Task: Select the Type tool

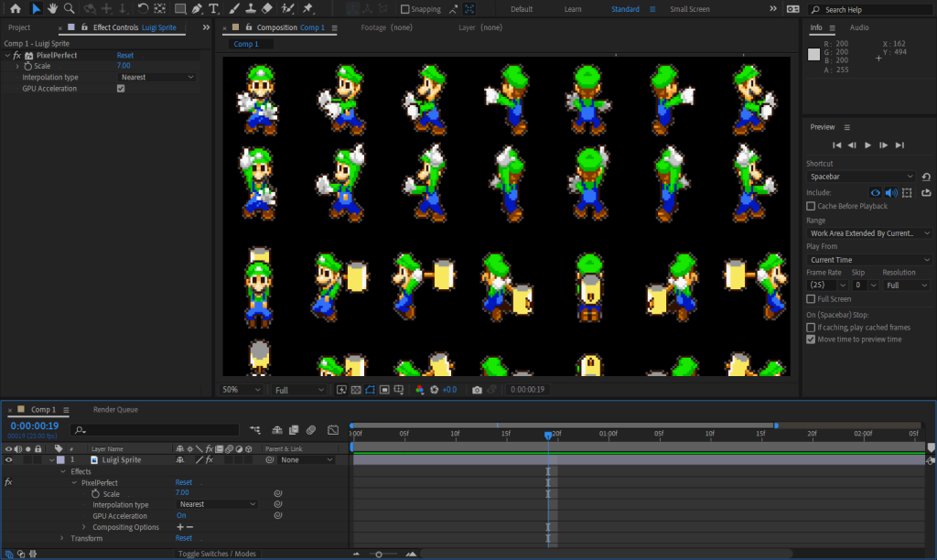Action: [215, 8]
